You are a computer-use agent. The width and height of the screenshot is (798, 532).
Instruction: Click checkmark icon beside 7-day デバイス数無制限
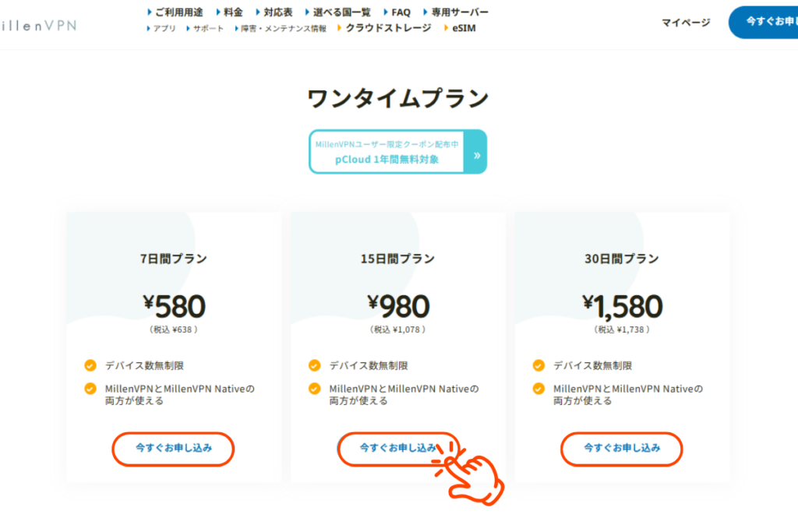(x=90, y=365)
